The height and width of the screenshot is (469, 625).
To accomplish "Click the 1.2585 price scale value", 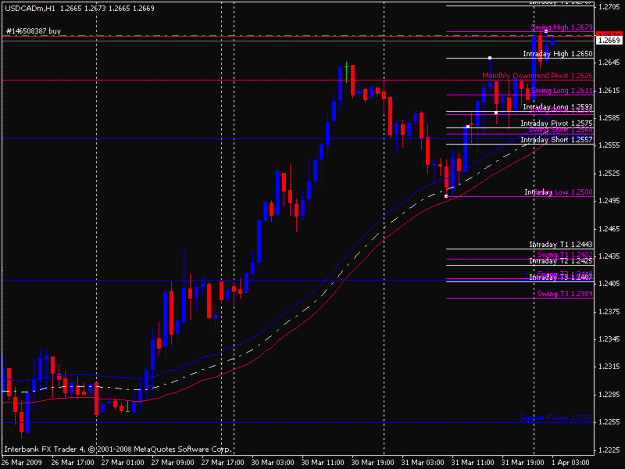I will point(609,118).
